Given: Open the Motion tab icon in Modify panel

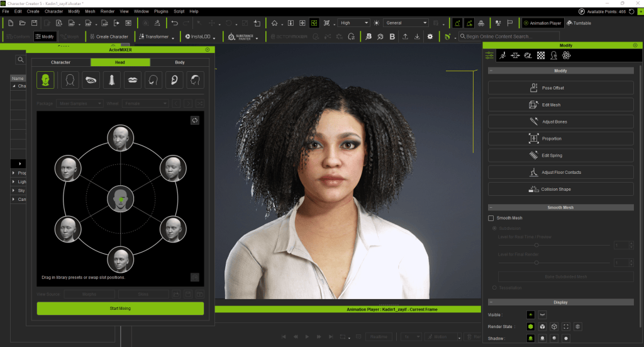Looking at the screenshot, I should [502, 55].
